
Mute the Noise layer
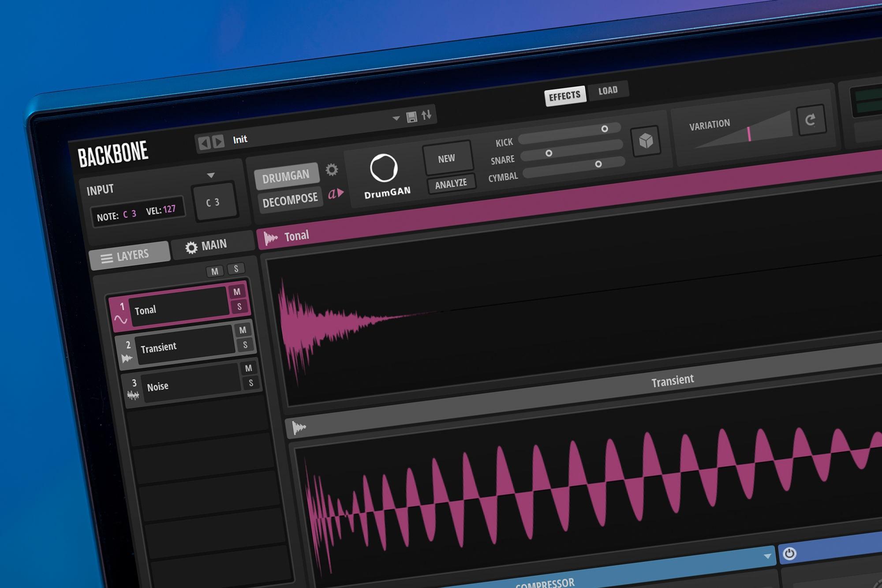(x=248, y=368)
